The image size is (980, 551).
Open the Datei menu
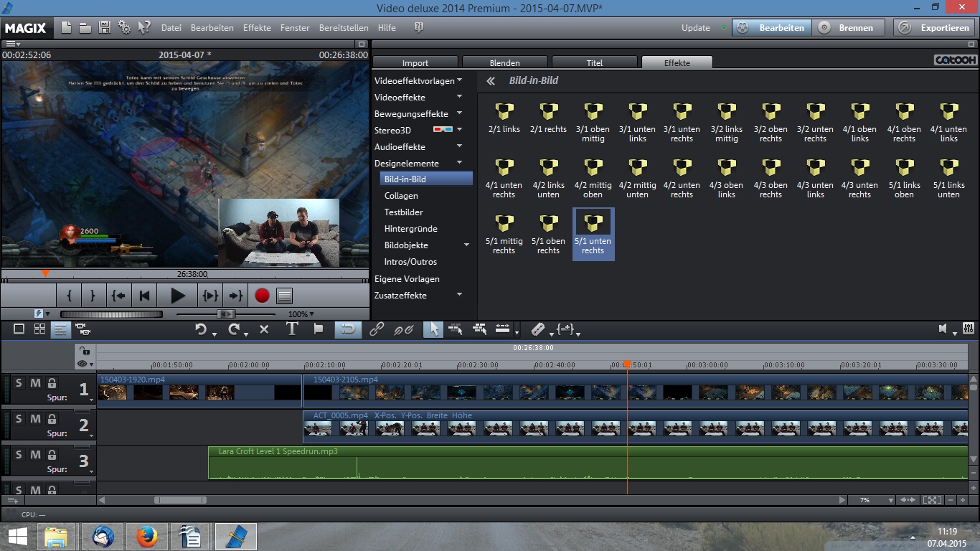171,28
